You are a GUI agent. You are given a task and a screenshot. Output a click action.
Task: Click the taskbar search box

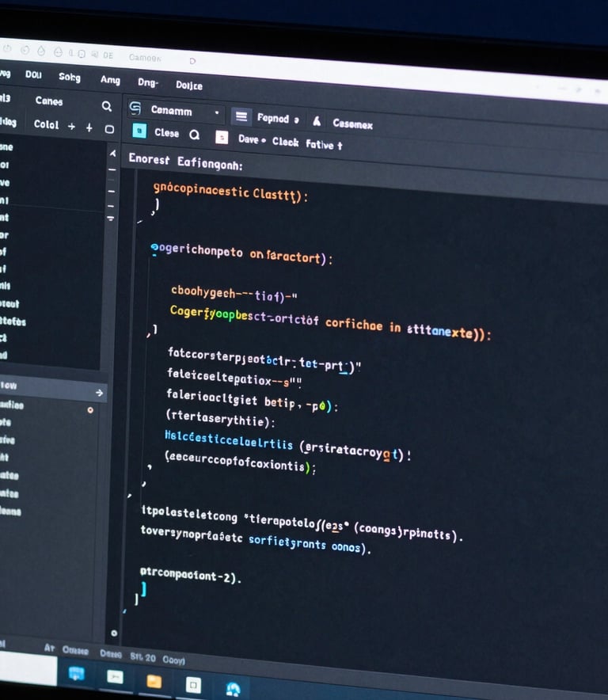pos(28,668)
